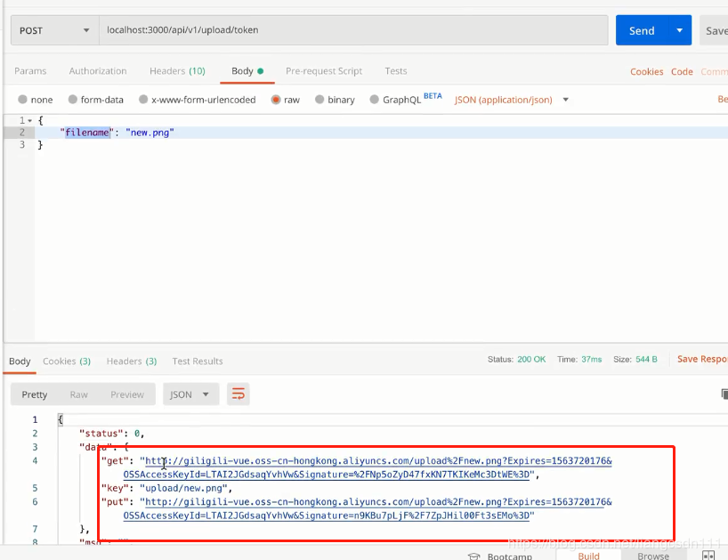Open the JSON (application/json) content type dropdown
The width and height of the screenshot is (728, 560).
click(x=511, y=100)
